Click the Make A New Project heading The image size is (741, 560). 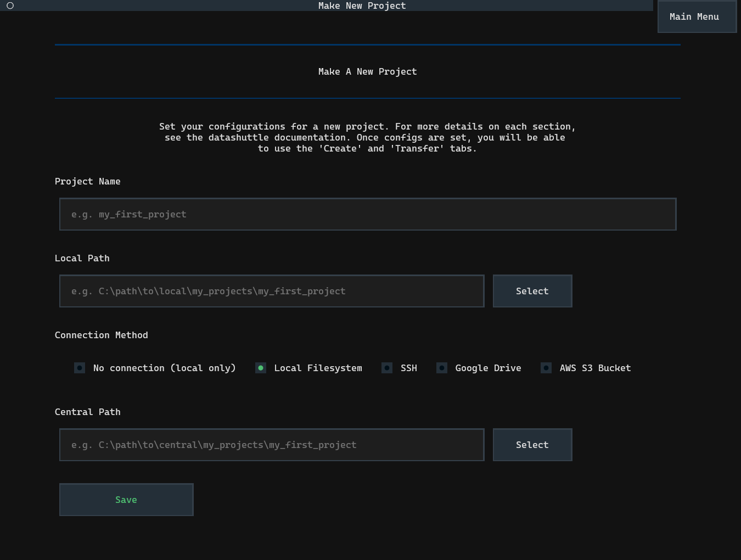pos(367,71)
